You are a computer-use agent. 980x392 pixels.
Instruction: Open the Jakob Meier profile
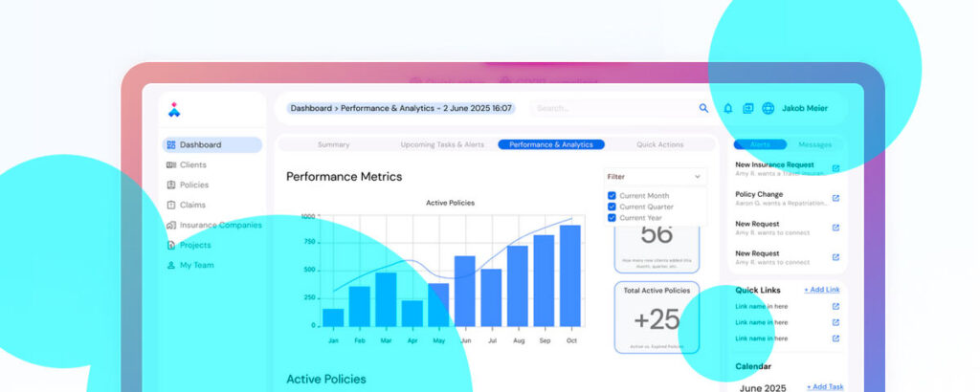click(805, 108)
